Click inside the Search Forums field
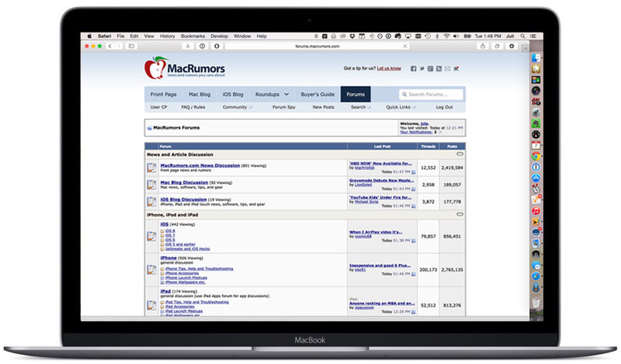 (x=431, y=94)
